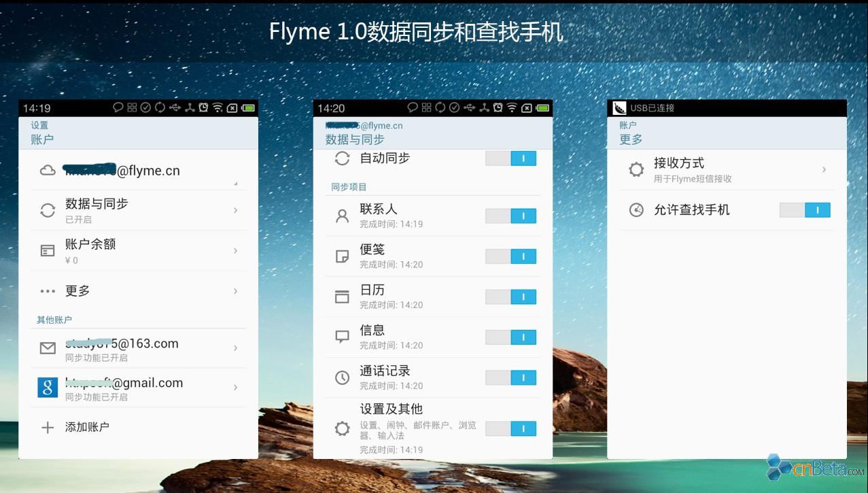The height and width of the screenshot is (493, 868).
Task: Tap the person icon for 联系人
Action: pyautogui.click(x=343, y=216)
